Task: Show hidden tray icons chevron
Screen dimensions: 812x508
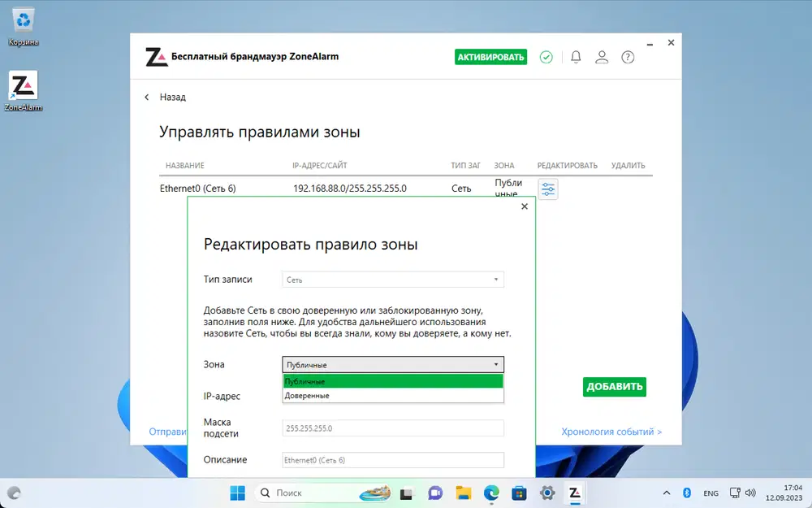Action: (x=667, y=493)
